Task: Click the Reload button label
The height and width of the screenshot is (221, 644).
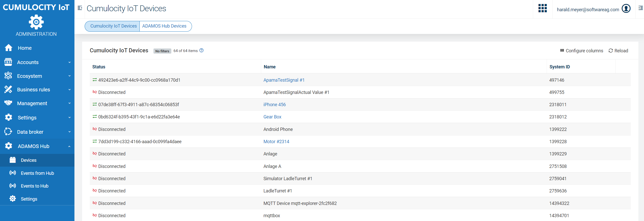Action: (x=621, y=51)
